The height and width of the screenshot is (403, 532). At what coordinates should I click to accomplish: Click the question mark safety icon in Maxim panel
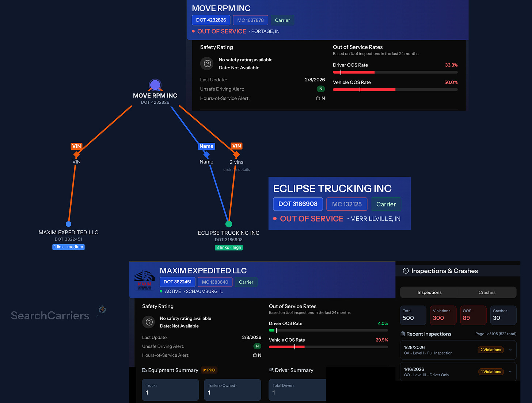click(149, 322)
